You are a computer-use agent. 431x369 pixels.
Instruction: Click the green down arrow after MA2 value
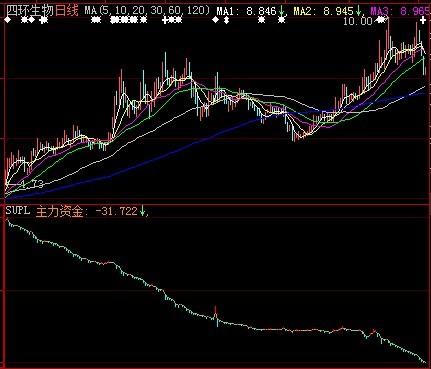(359, 11)
